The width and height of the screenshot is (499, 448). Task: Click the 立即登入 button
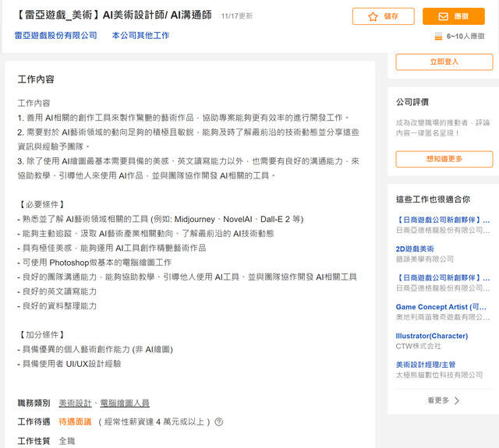[x=444, y=62]
